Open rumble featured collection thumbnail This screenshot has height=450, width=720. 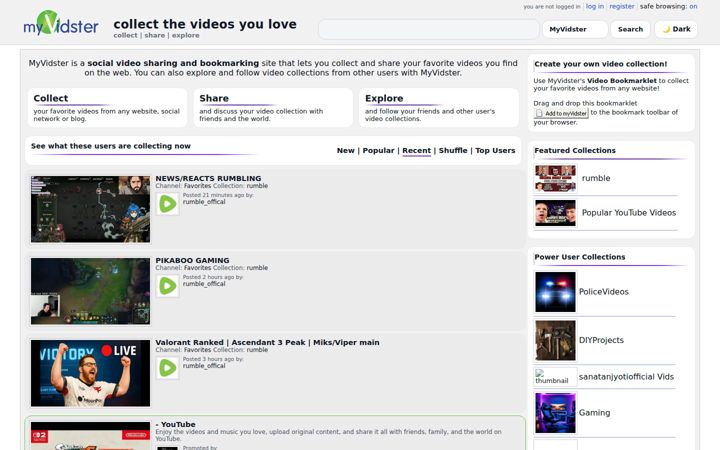pos(555,178)
